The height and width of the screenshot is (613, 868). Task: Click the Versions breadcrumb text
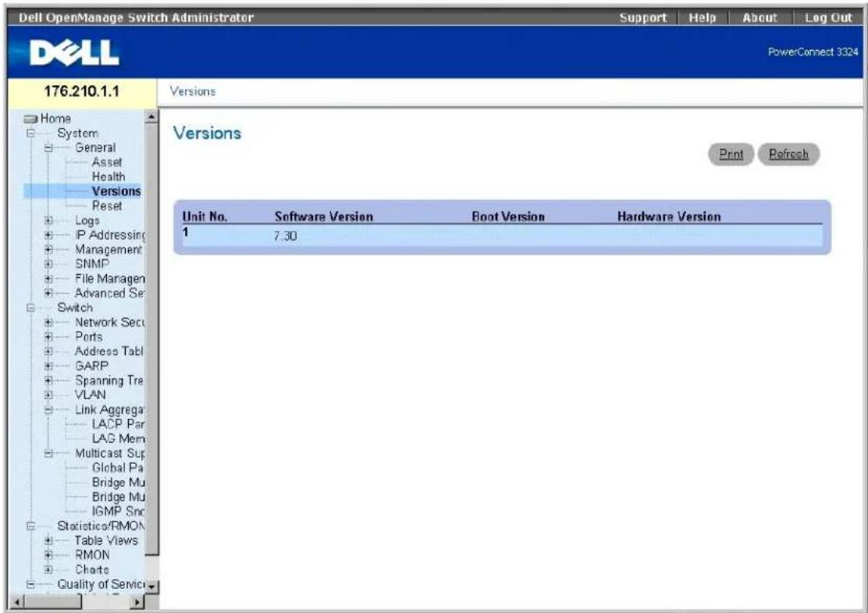coord(193,91)
